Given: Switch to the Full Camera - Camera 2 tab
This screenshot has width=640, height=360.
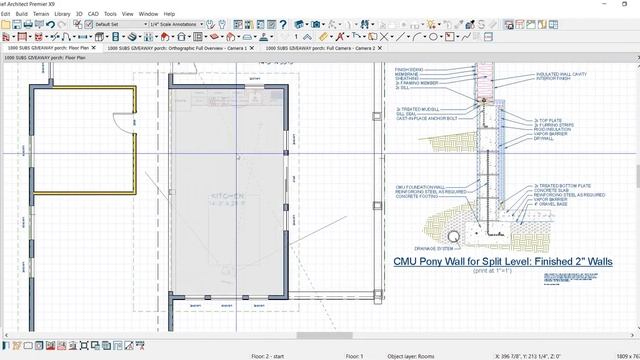Looking at the screenshot, I should click(320, 48).
